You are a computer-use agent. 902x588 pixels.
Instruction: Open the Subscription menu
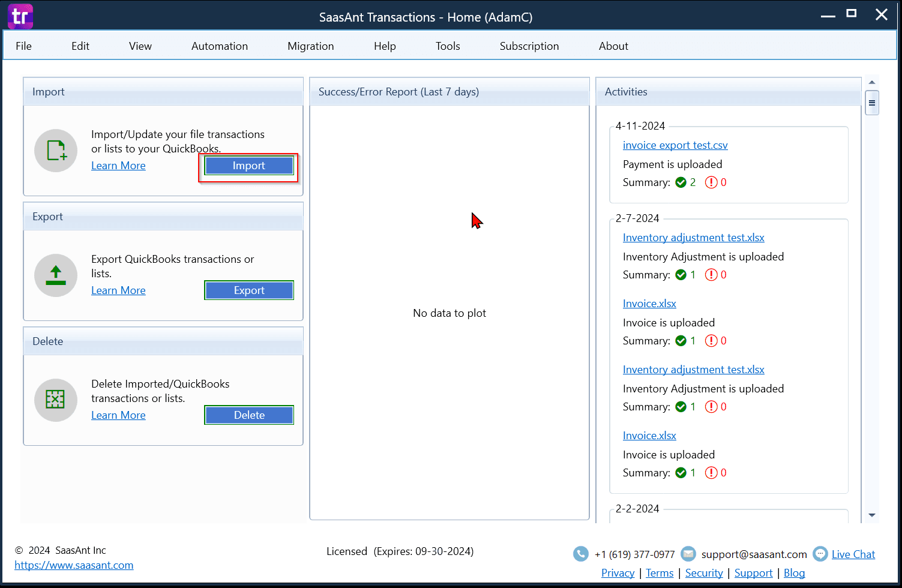(x=529, y=46)
